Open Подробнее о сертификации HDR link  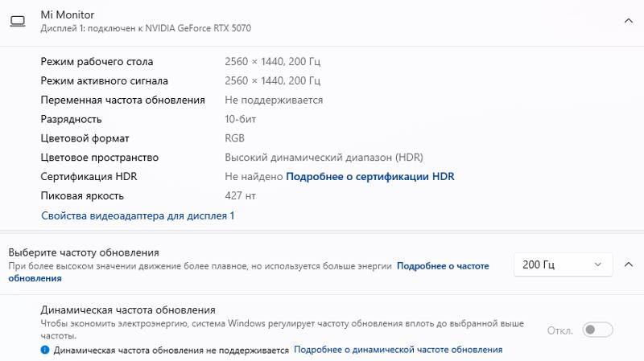[370, 177]
